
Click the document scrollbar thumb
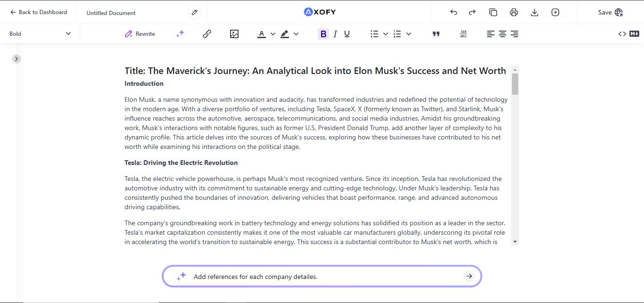(x=515, y=84)
